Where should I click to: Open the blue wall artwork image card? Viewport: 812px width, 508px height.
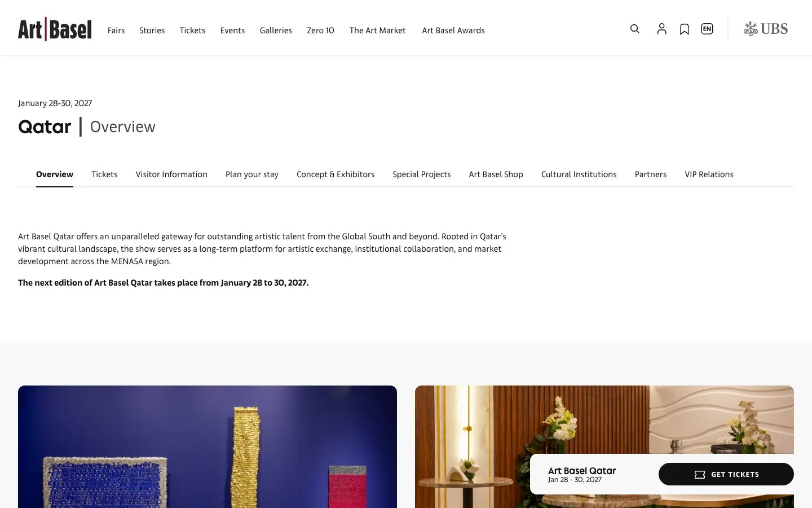pyautogui.click(x=208, y=446)
